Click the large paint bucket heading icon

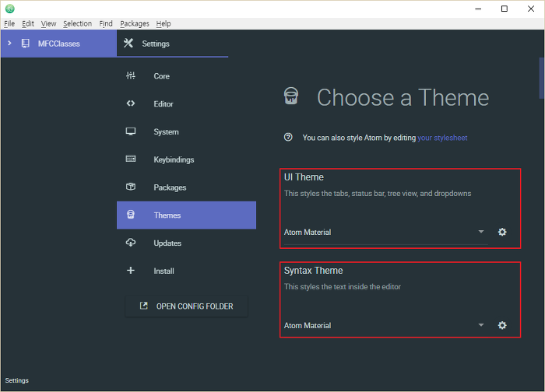pos(291,96)
